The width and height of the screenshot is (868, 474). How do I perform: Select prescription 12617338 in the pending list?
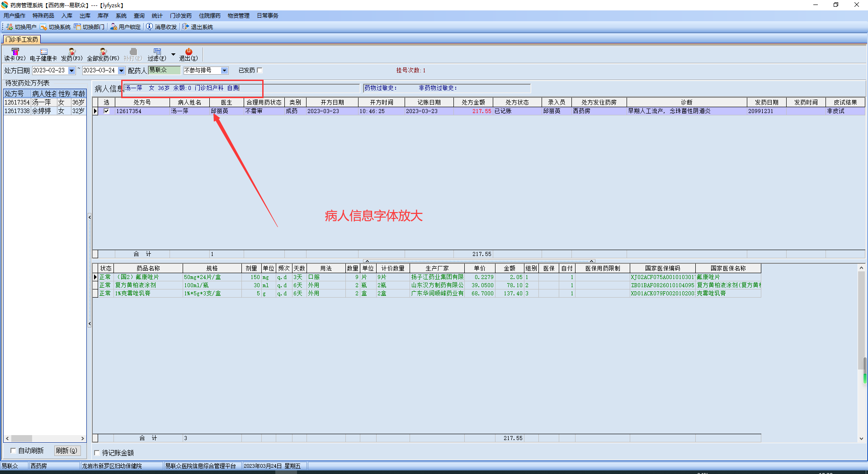coord(45,111)
